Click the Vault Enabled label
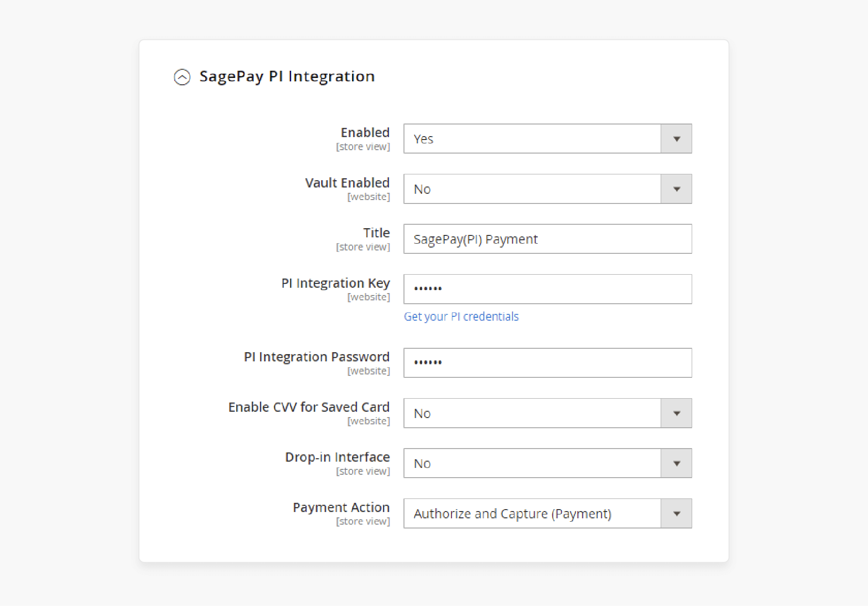 tap(347, 183)
